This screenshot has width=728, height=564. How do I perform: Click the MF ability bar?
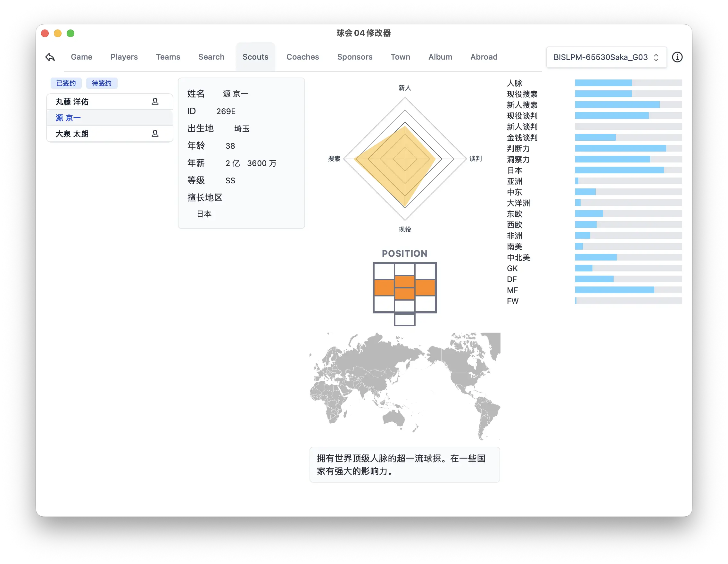(x=628, y=290)
